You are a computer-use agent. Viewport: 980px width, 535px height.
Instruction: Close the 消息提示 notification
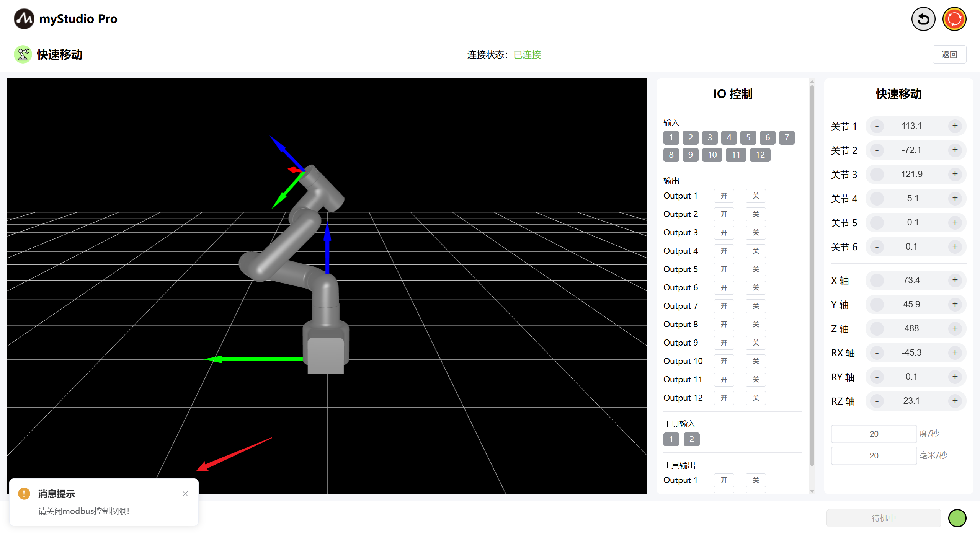[185, 494]
